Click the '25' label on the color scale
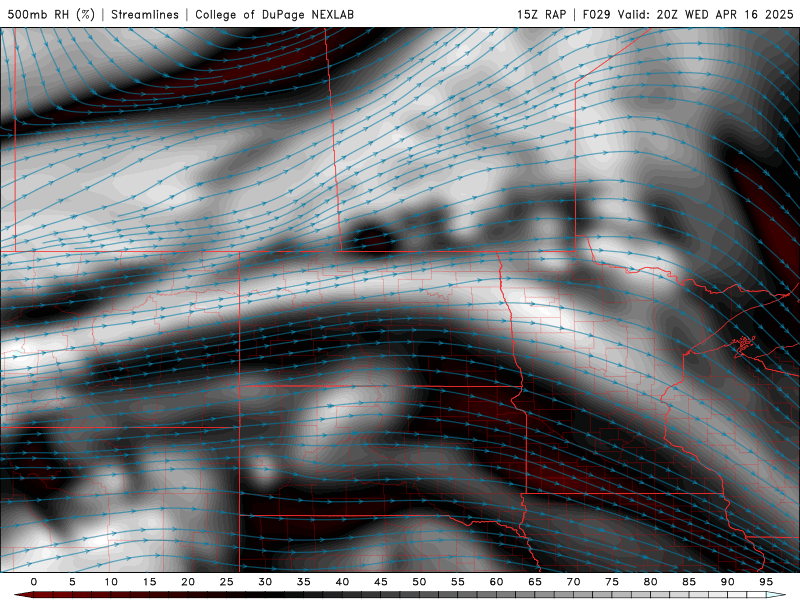Viewport: 800px width, 600px height. [227, 582]
